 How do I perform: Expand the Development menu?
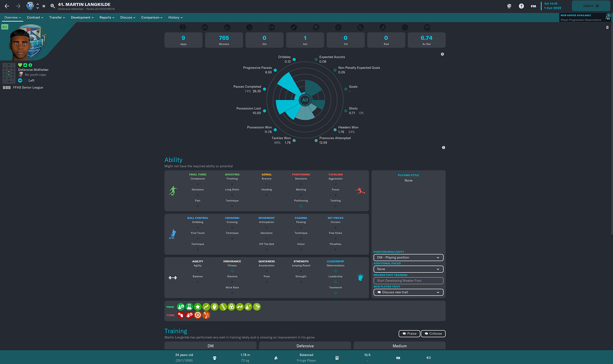82,18
